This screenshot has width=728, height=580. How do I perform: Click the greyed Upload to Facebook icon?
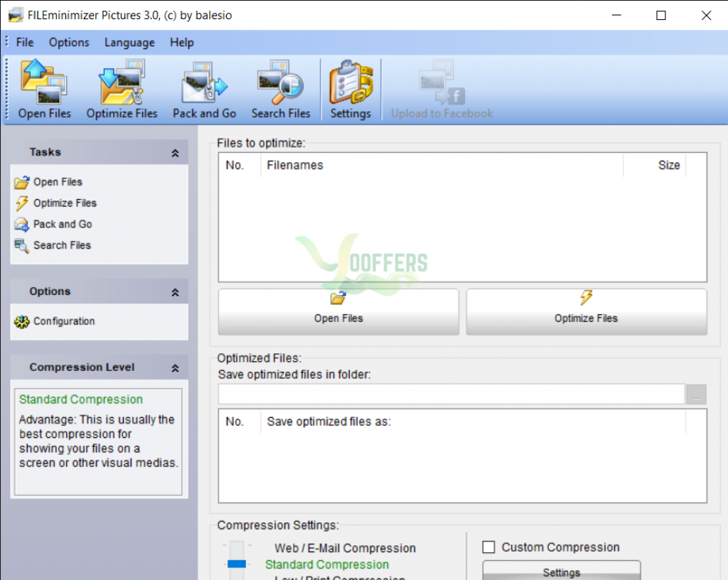click(441, 89)
